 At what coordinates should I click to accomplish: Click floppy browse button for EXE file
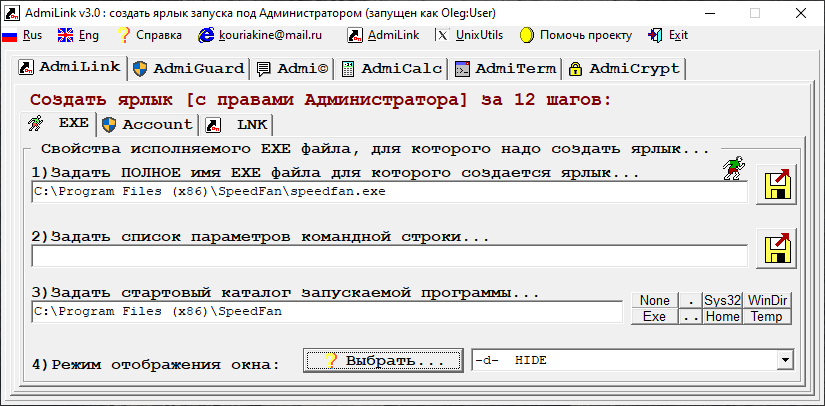[x=777, y=185]
